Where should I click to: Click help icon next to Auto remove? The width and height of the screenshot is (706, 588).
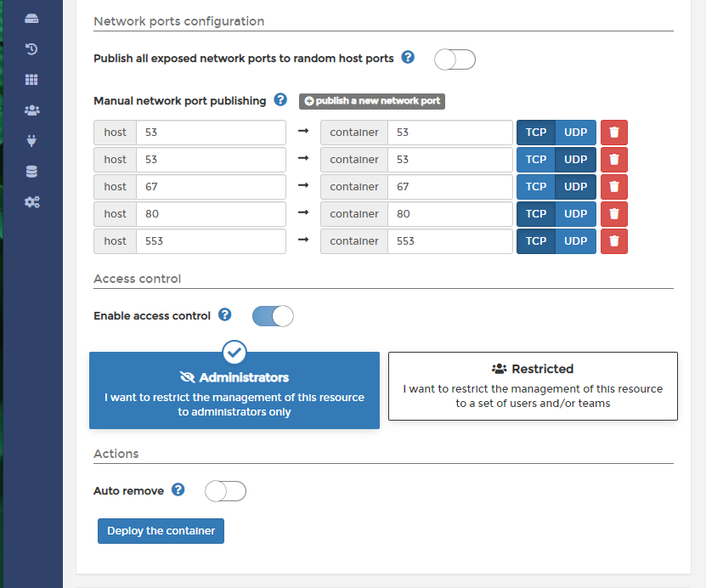178,490
